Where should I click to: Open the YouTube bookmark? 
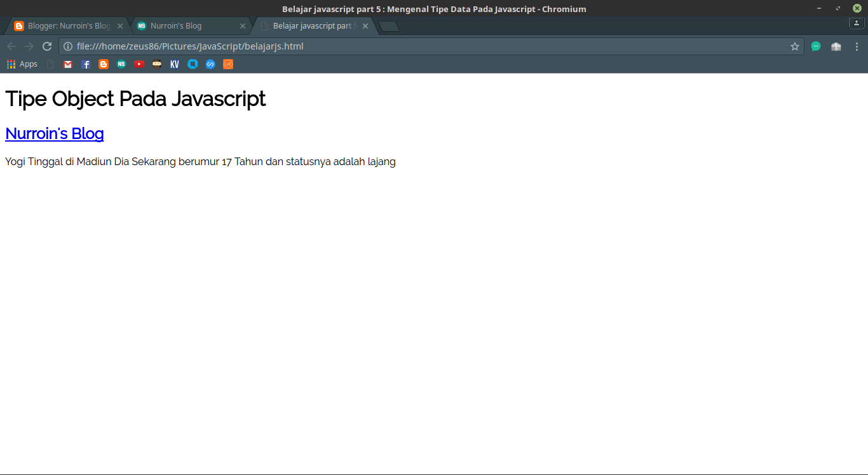(139, 64)
